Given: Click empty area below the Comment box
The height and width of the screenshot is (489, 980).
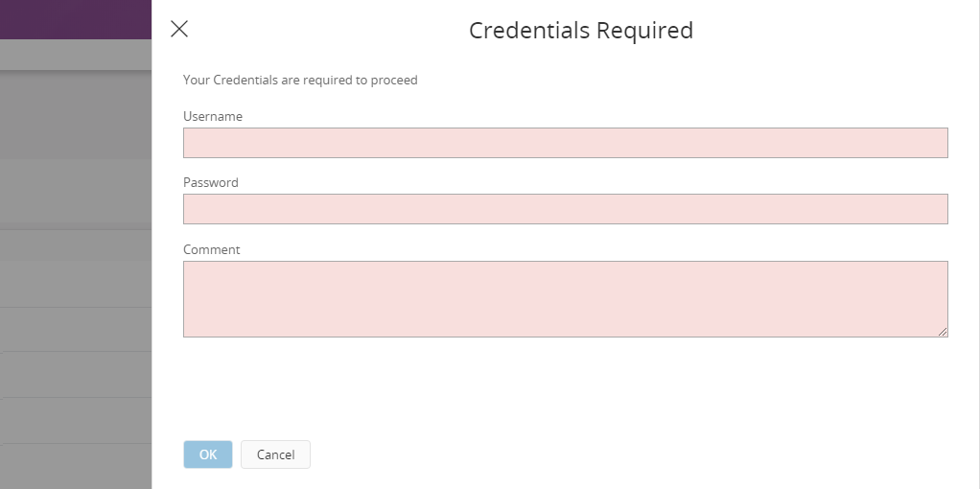Looking at the screenshot, I should (x=565, y=384).
